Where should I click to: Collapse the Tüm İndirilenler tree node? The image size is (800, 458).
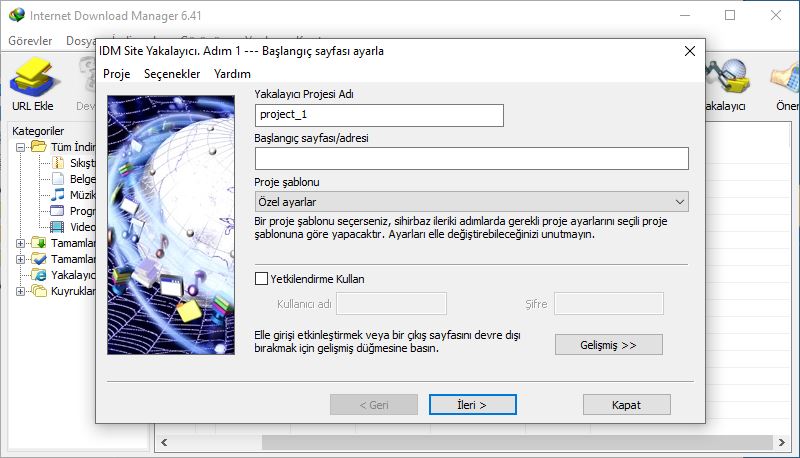click(x=20, y=147)
